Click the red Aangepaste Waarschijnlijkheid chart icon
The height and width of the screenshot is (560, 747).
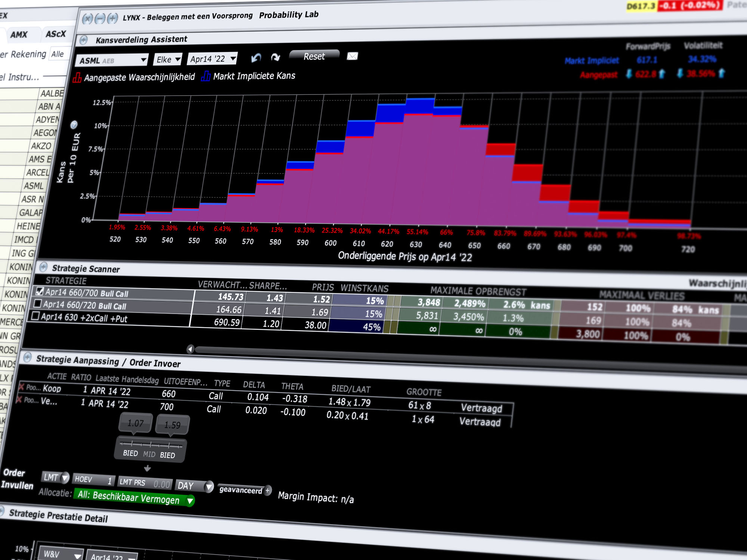[x=77, y=78]
